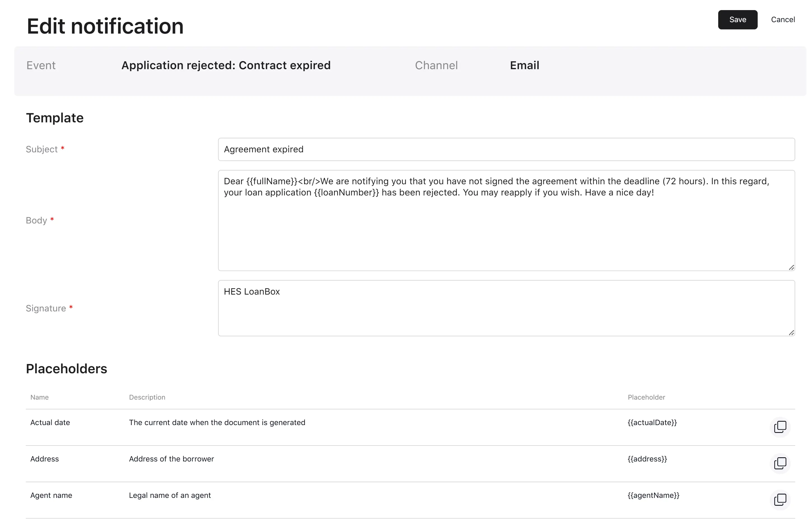This screenshot has width=812, height=520.
Task: Cancel editing the notification
Action: [x=783, y=20]
